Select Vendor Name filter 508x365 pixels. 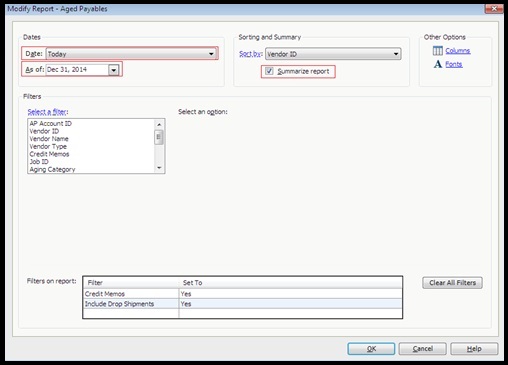click(x=49, y=139)
